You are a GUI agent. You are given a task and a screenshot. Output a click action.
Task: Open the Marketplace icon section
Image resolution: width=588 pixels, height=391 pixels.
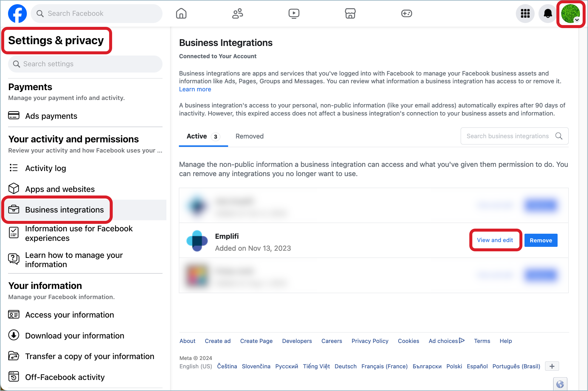point(350,13)
